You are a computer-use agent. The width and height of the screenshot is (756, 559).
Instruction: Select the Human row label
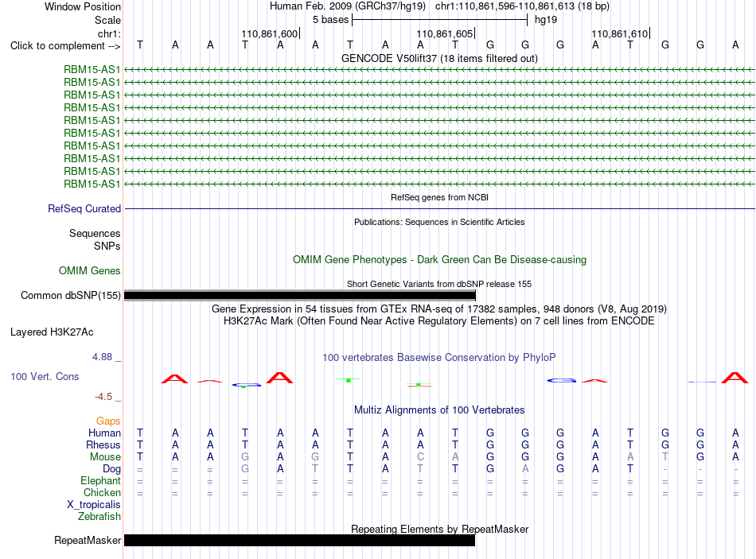[104, 433]
